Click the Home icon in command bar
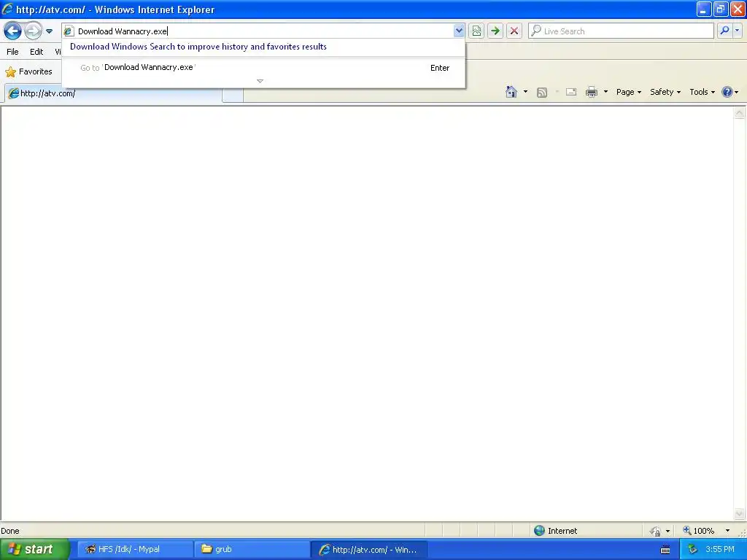 pos(511,92)
